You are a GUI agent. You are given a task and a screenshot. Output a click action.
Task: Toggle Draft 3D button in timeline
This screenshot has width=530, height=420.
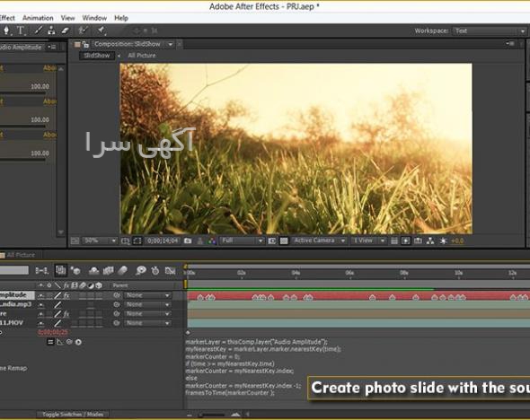(75, 270)
